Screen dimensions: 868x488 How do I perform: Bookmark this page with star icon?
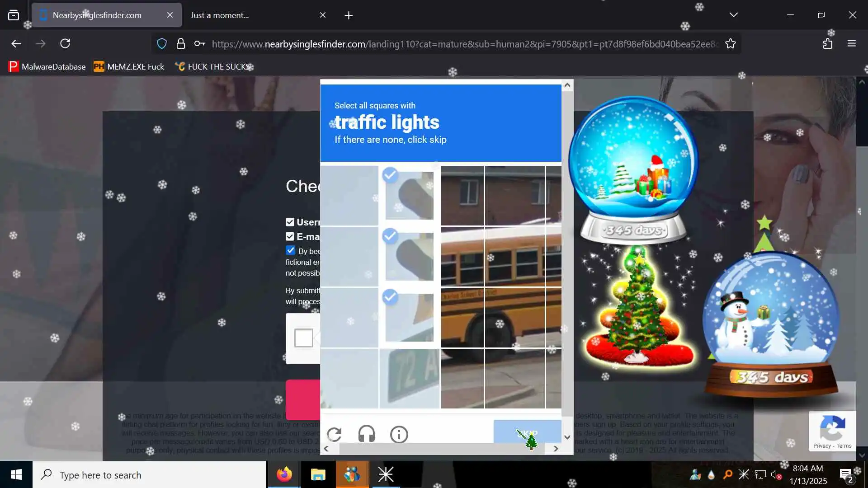pos(731,43)
